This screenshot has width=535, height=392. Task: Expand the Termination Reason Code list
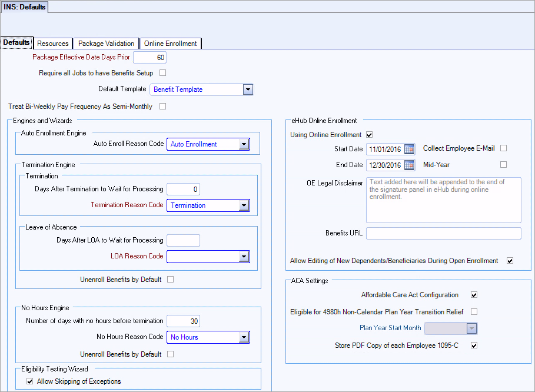point(244,205)
